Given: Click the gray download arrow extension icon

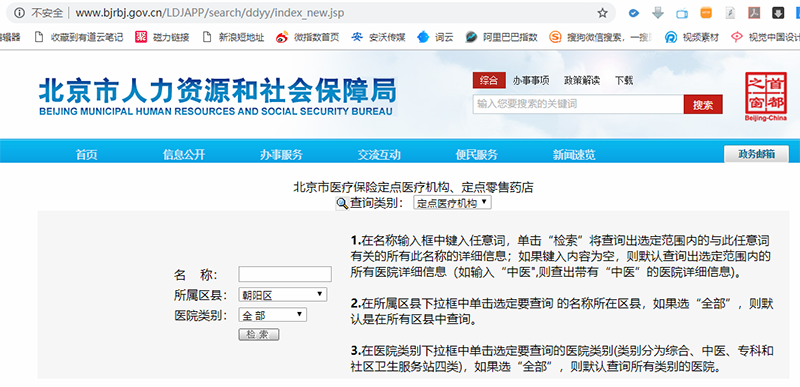Looking at the screenshot, I should coord(658,13).
